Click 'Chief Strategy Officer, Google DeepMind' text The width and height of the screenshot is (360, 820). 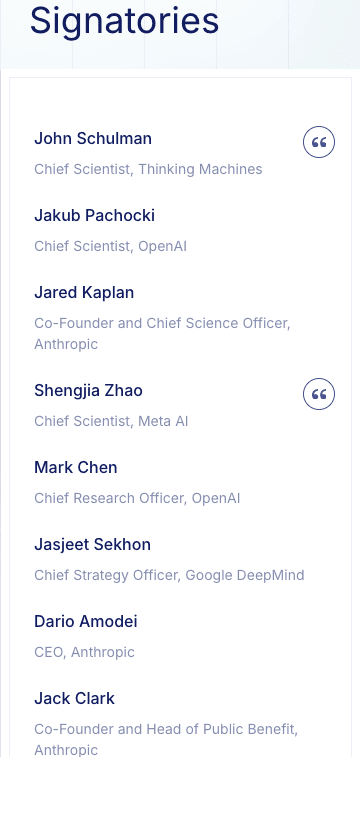coord(169,575)
